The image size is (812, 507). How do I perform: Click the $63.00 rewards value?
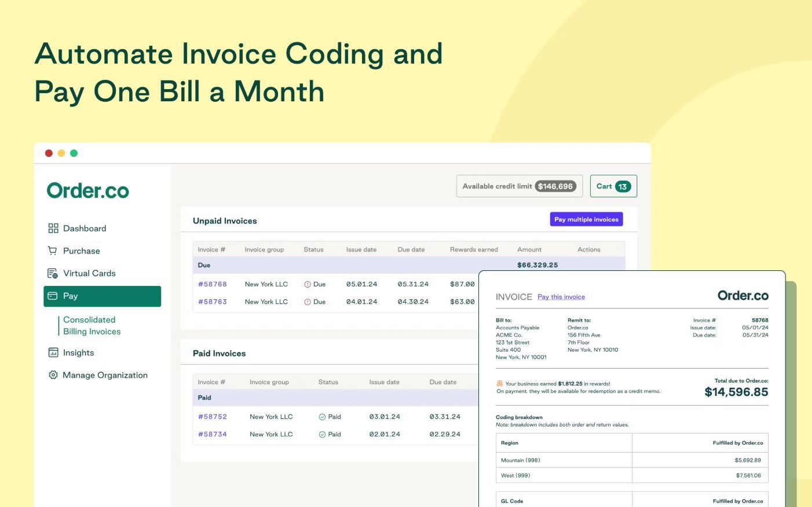pos(462,302)
